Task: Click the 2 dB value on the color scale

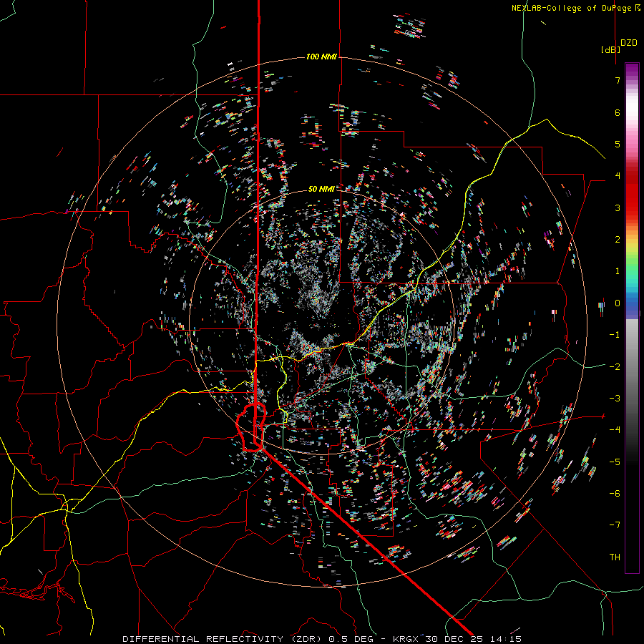Action: coord(618,240)
